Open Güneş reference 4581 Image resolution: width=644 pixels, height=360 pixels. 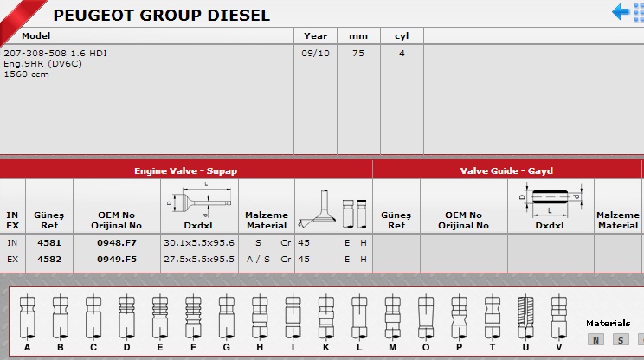pyautogui.click(x=49, y=243)
